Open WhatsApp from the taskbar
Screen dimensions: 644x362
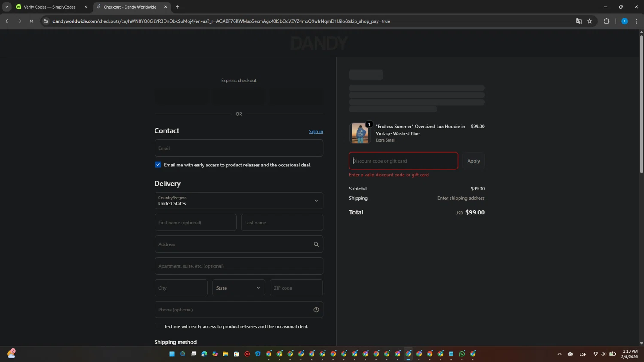click(x=462, y=354)
